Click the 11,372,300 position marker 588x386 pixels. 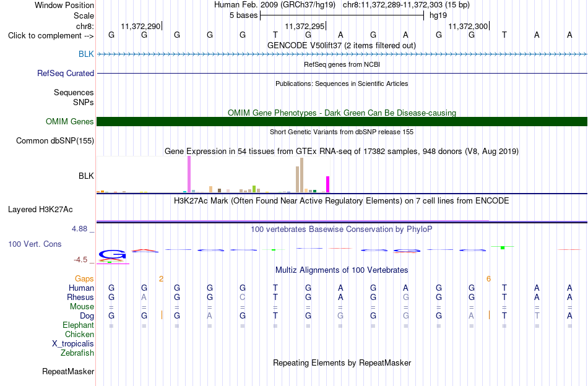coord(469,26)
